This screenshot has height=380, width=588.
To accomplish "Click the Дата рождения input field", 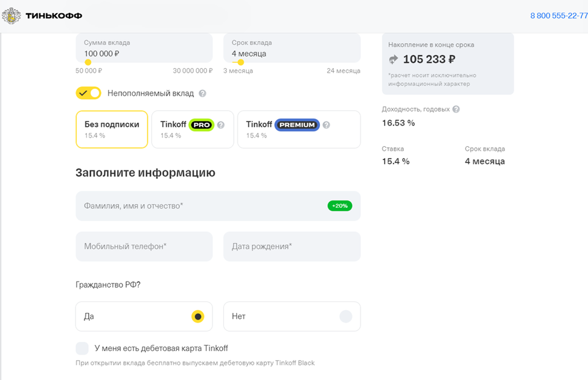I will [x=292, y=246].
